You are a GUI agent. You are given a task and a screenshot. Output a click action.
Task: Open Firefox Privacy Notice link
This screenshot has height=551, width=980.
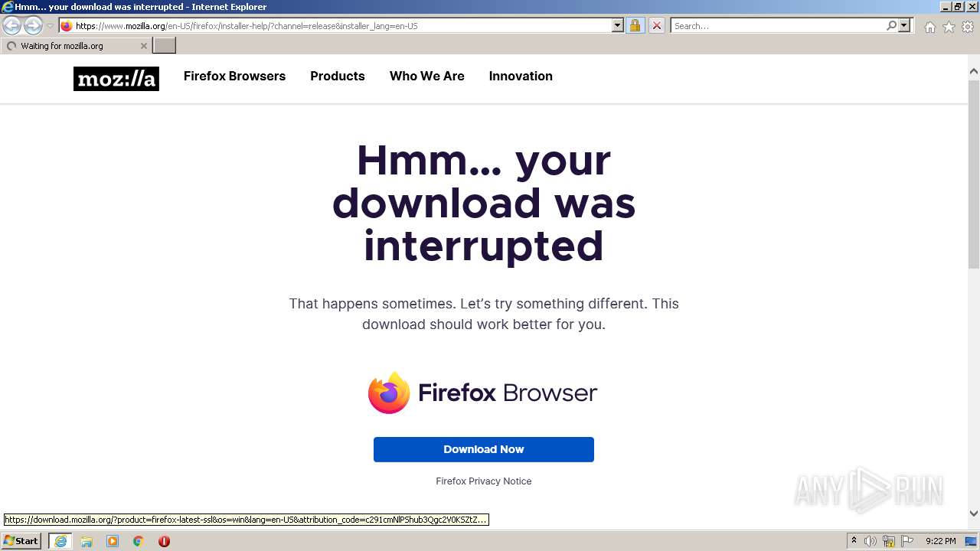click(x=484, y=481)
